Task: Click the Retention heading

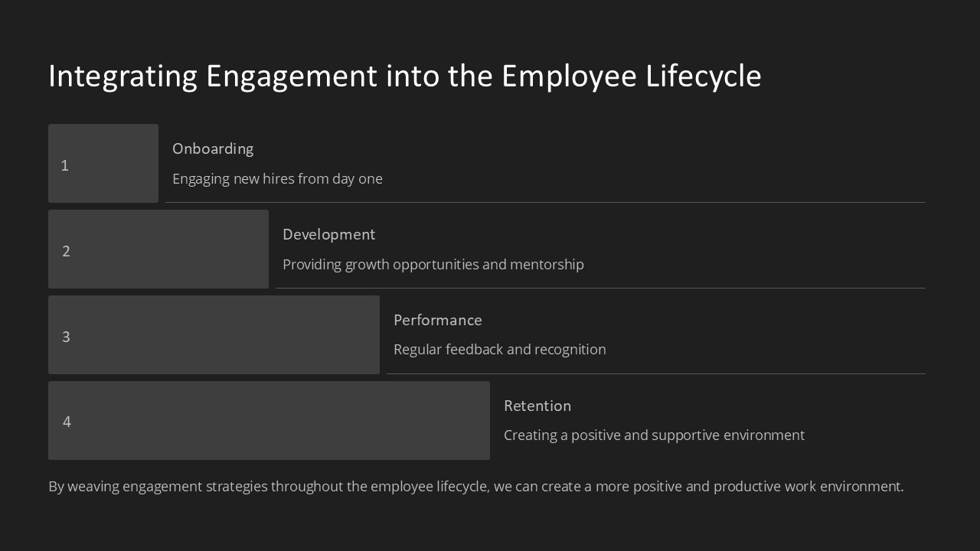Action: click(x=537, y=406)
